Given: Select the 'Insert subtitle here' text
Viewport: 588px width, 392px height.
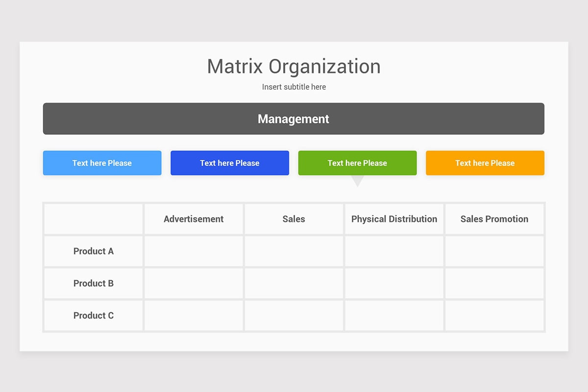Looking at the screenshot, I should pyautogui.click(x=294, y=87).
